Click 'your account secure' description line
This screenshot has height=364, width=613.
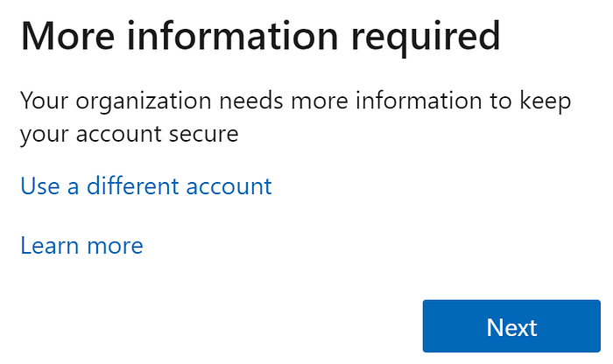click(130, 135)
